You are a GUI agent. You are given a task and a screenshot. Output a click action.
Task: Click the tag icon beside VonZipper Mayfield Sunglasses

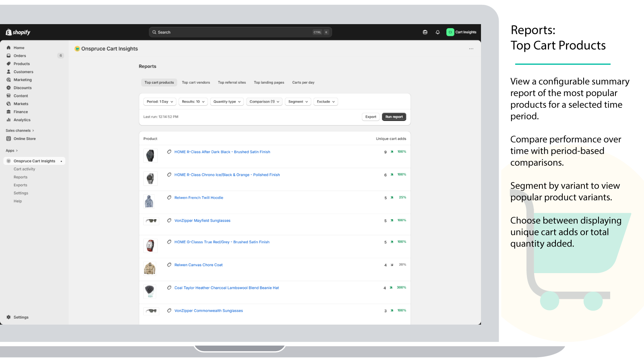169,220
